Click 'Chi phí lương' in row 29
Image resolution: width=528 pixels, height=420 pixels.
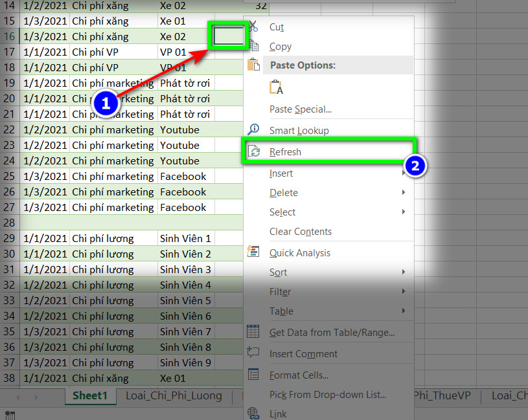point(103,238)
